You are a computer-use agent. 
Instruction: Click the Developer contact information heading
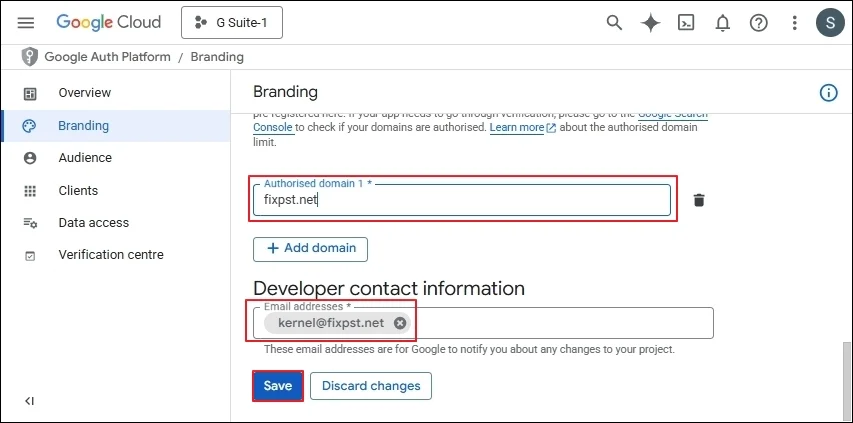click(x=389, y=288)
